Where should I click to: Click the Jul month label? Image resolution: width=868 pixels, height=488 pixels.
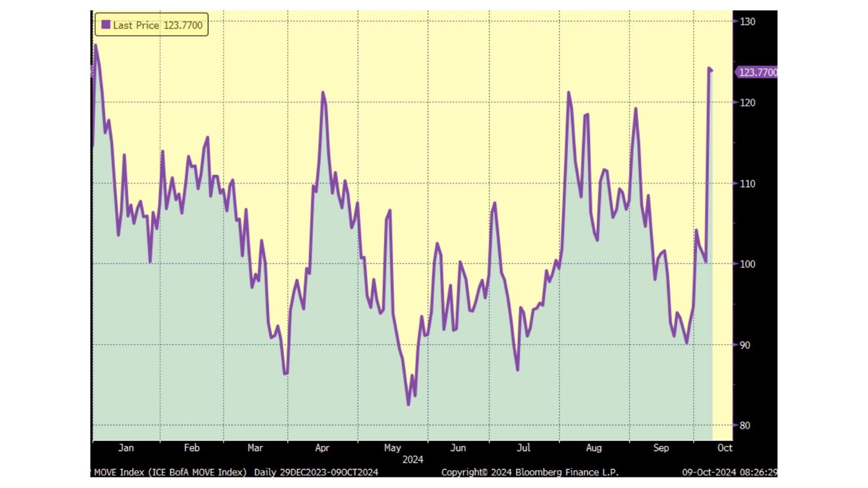pyautogui.click(x=523, y=448)
